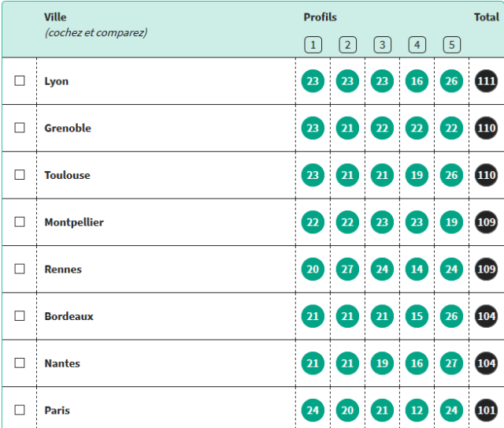
Task: Click Paris profile 4 score 12
Action: [417, 411]
